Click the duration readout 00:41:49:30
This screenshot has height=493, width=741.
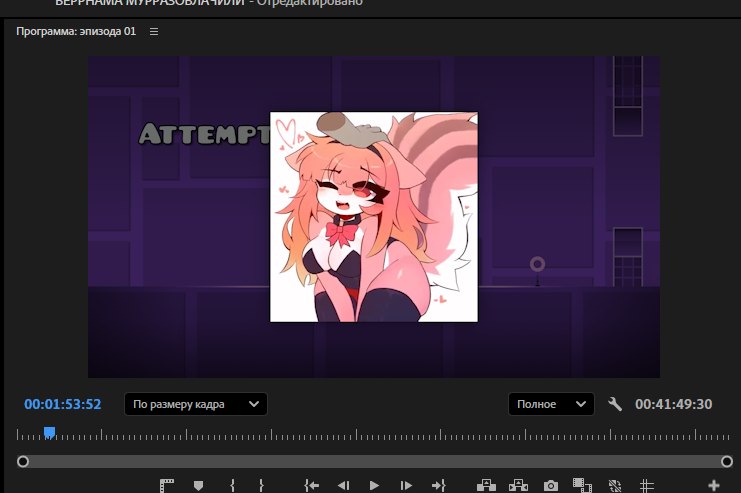[x=673, y=404]
